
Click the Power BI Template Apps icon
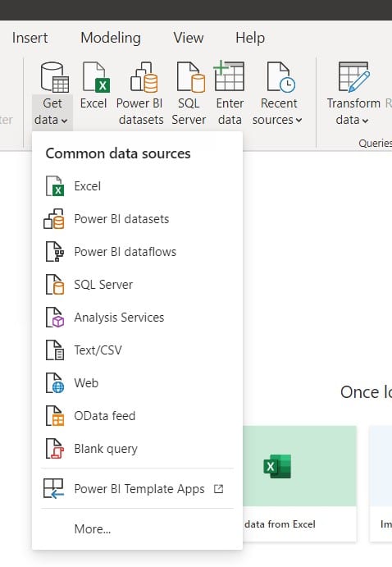pyautogui.click(x=53, y=489)
